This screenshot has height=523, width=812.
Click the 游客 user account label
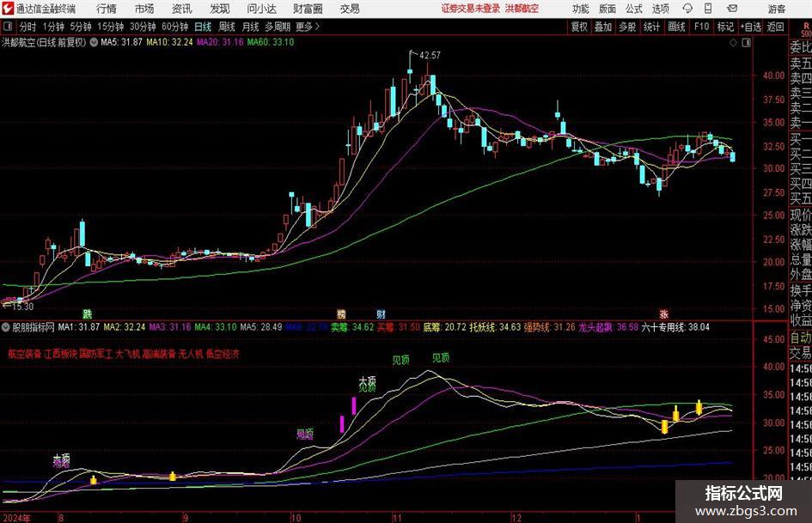[777, 9]
